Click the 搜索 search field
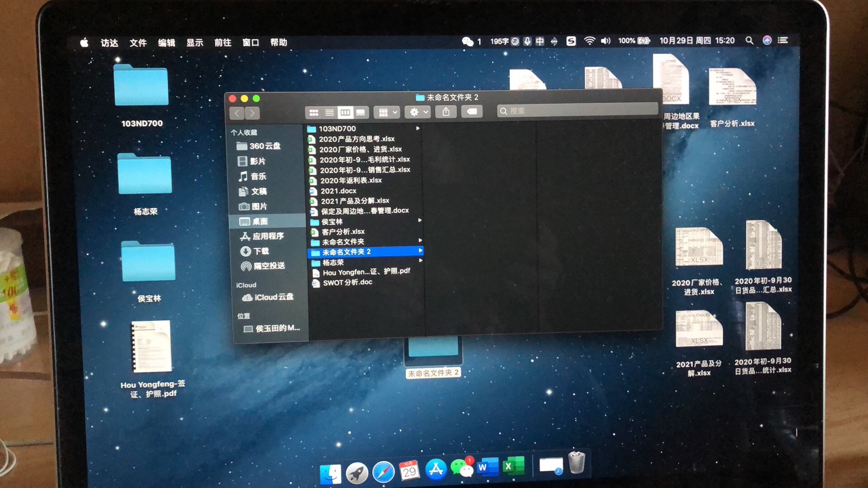 [577, 110]
